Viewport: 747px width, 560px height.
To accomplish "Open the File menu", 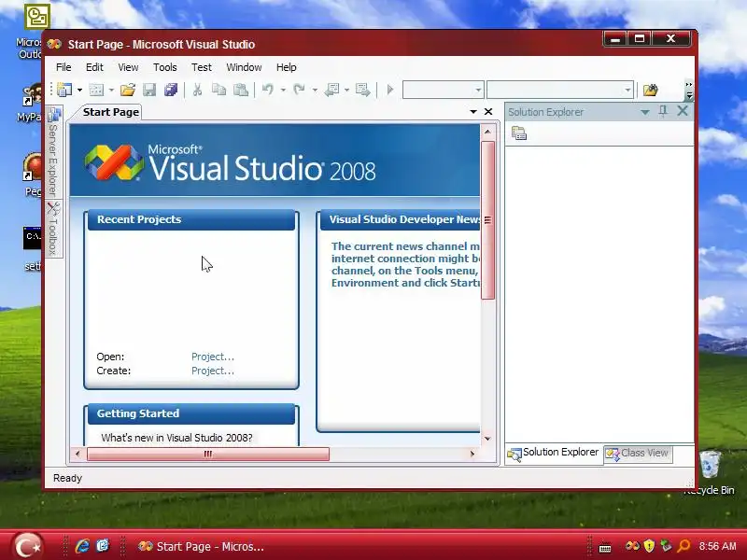I will (63, 67).
